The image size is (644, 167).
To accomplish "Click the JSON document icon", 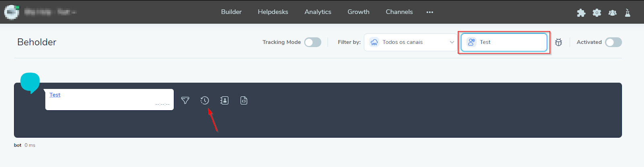I will pos(244,101).
